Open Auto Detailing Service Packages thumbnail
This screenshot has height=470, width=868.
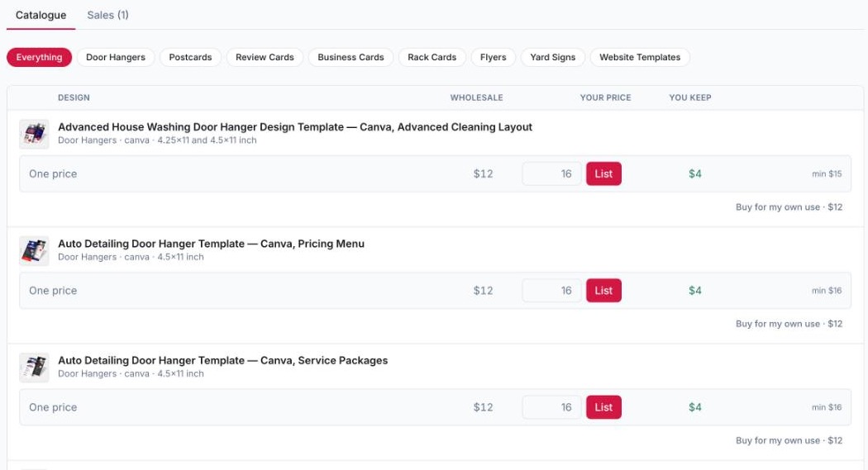[x=35, y=368]
